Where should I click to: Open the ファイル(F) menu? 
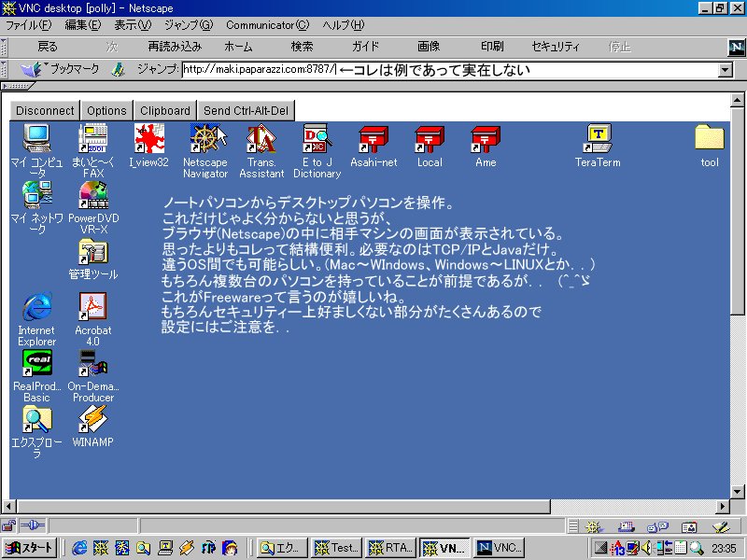pyautogui.click(x=28, y=25)
